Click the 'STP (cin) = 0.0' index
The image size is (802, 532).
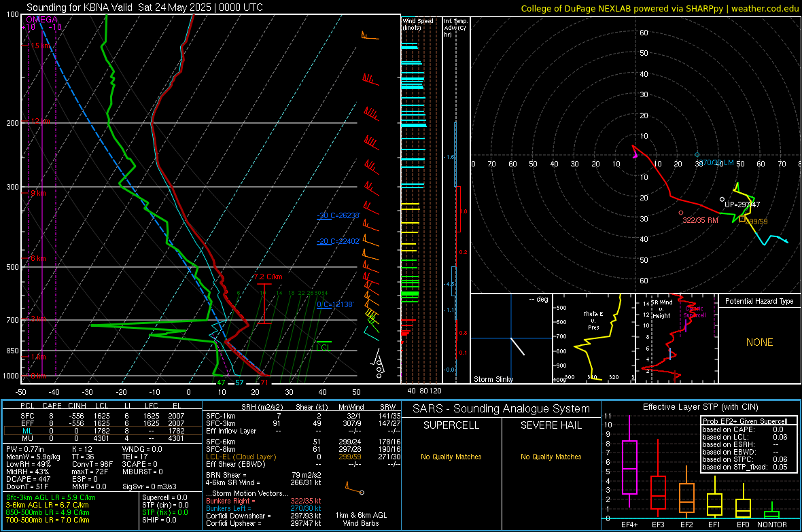[165, 505]
